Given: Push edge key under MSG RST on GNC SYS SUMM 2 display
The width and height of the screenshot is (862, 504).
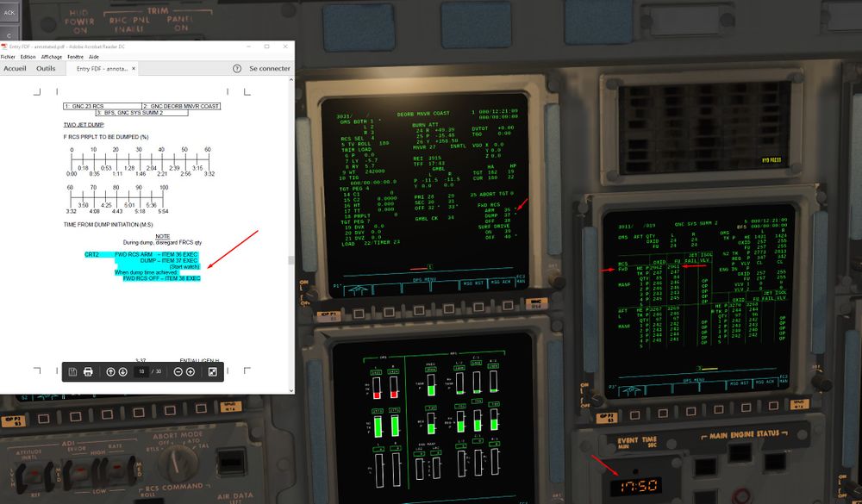Looking at the screenshot, I should 746,408.
